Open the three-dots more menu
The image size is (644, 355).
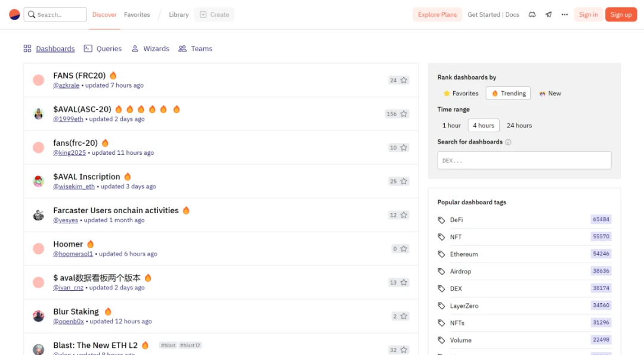point(564,14)
